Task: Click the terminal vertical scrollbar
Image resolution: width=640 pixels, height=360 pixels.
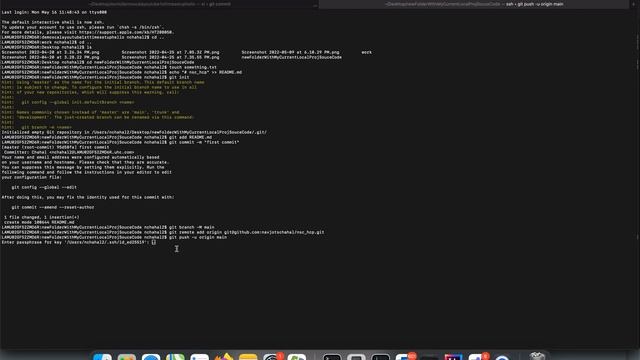Action: coord(637,180)
